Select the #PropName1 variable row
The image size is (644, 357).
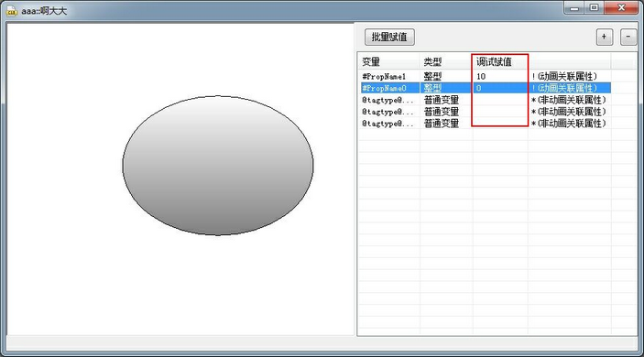(x=485, y=76)
